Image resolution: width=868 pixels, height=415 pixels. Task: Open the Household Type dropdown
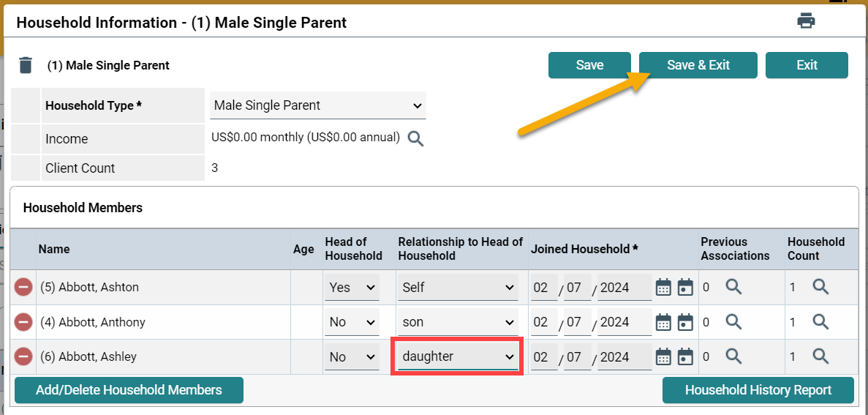pyautogui.click(x=318, y=105)
